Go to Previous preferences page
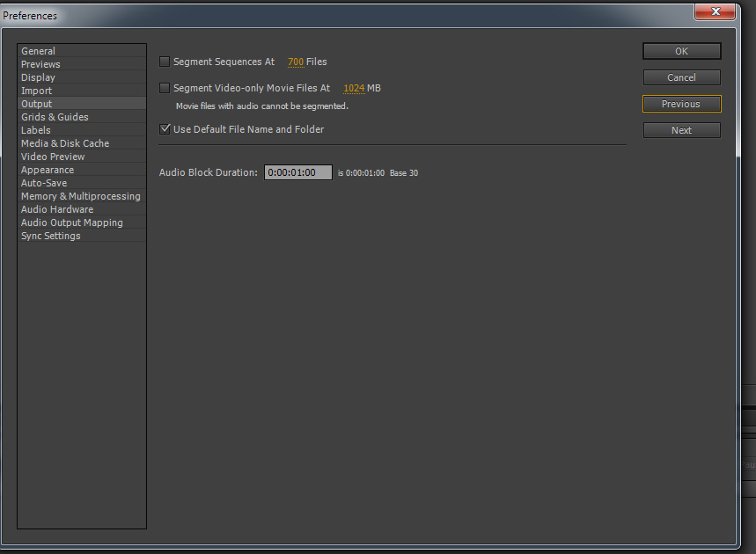Viewport: 756px width, 554px height. 682,104
